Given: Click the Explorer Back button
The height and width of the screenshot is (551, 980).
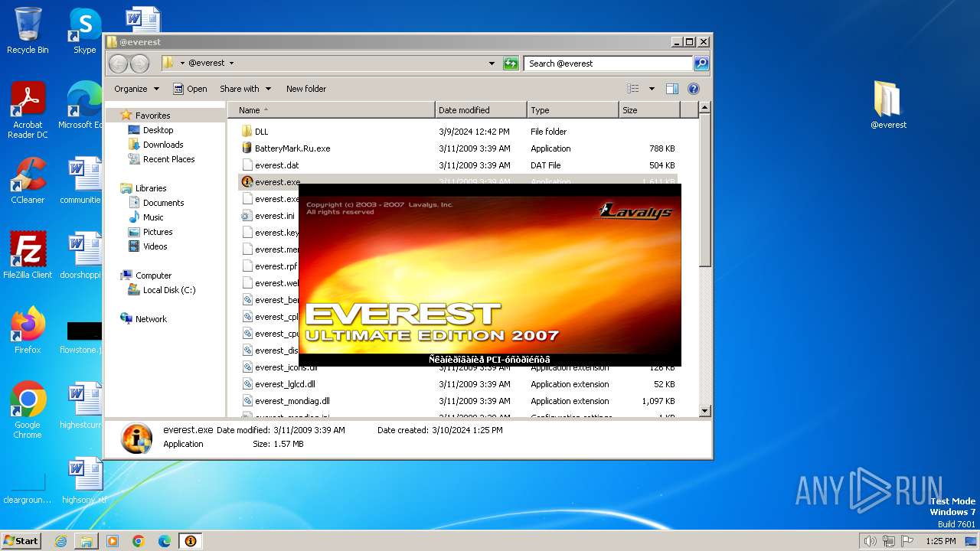Looking at the screenshot, I should (118, 64).
